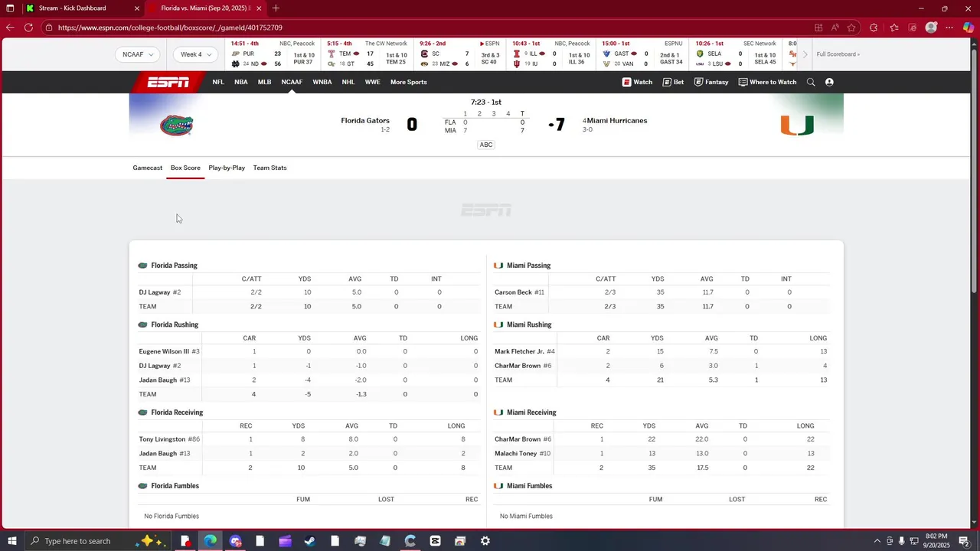The height and width of the screenshot is (551, 980).
Task: Open Edge browser profile avatar
Action: (x=931, y=28)
